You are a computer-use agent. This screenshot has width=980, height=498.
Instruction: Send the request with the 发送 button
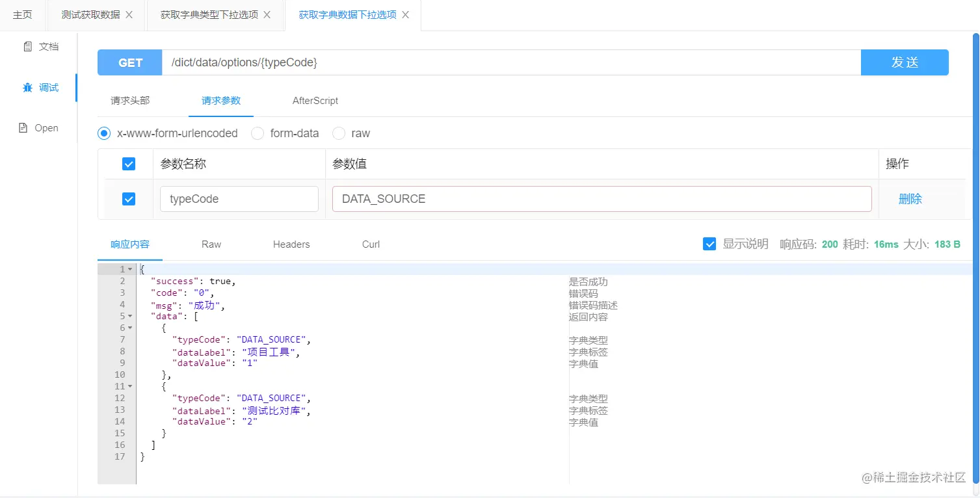point(905,62)
